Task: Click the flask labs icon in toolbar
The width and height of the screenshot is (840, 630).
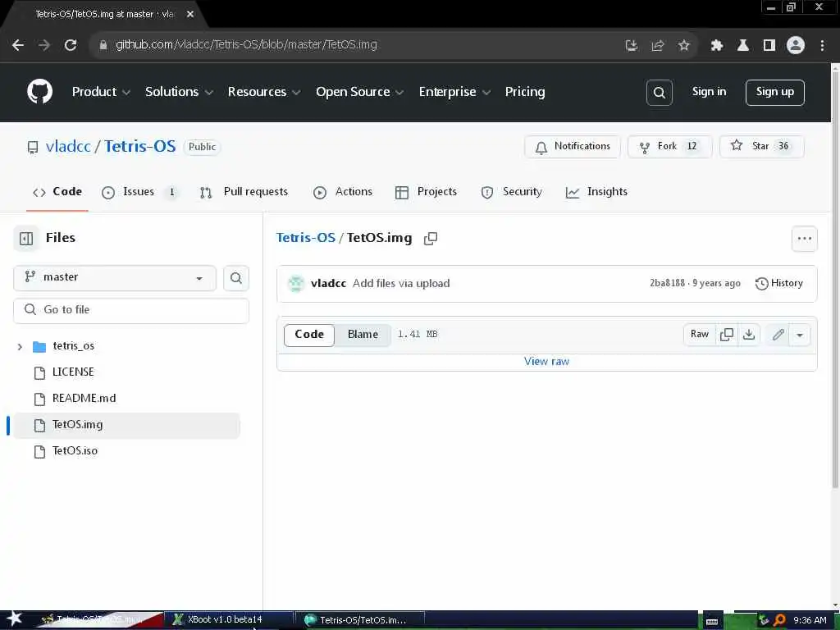Action: [743, 46]
